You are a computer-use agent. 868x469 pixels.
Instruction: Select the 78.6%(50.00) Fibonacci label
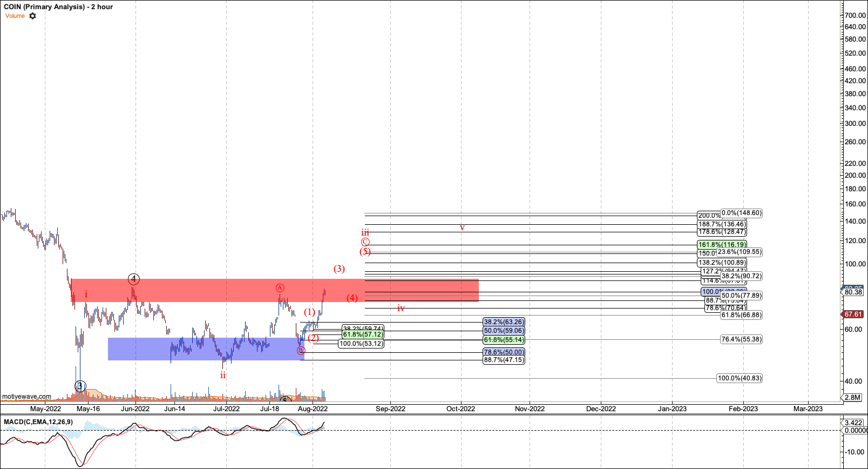[504, 352]
